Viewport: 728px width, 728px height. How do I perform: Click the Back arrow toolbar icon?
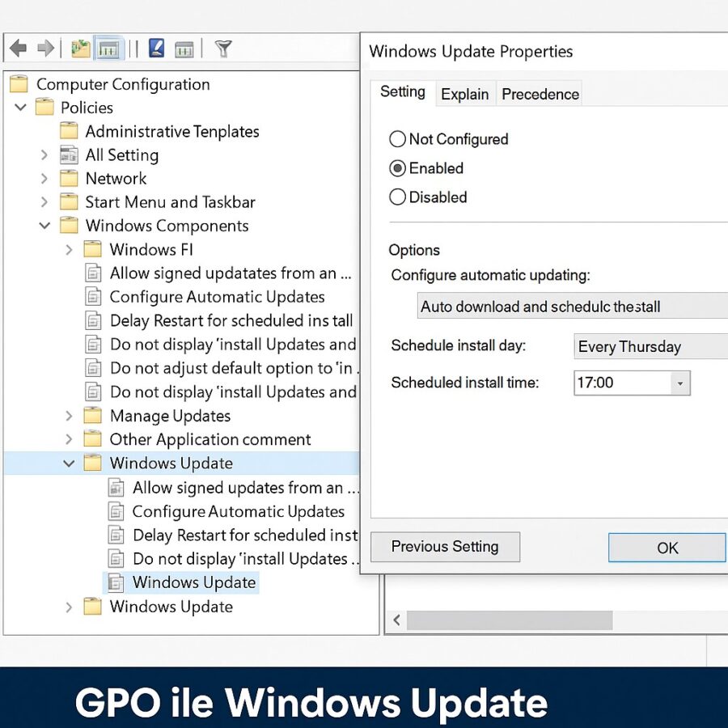pos(18,49)
